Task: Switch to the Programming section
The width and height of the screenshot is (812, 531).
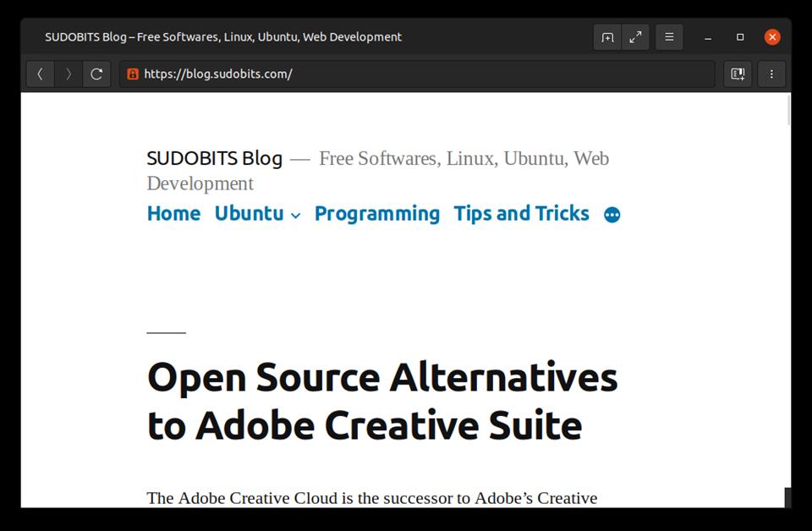Action: (377, 214)
